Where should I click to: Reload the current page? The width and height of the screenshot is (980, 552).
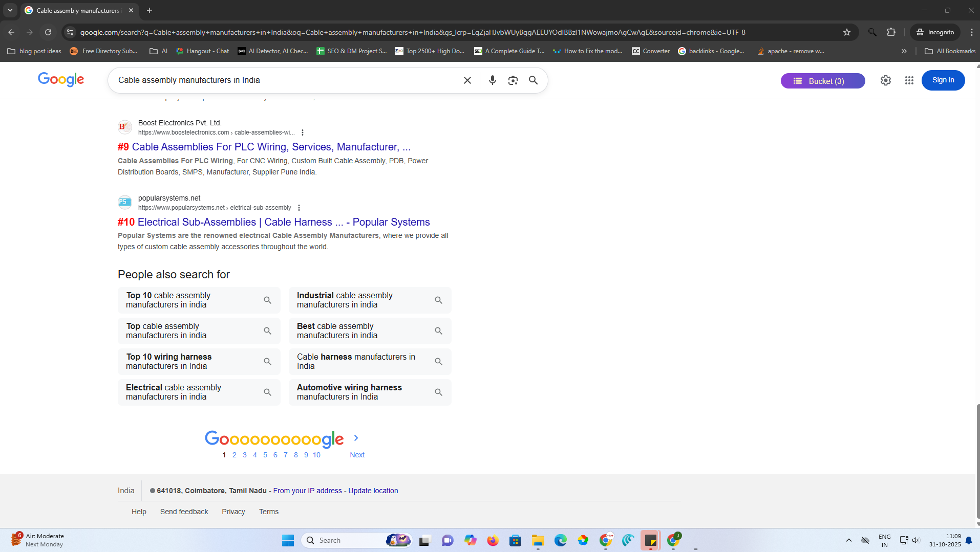coord(48,32)
